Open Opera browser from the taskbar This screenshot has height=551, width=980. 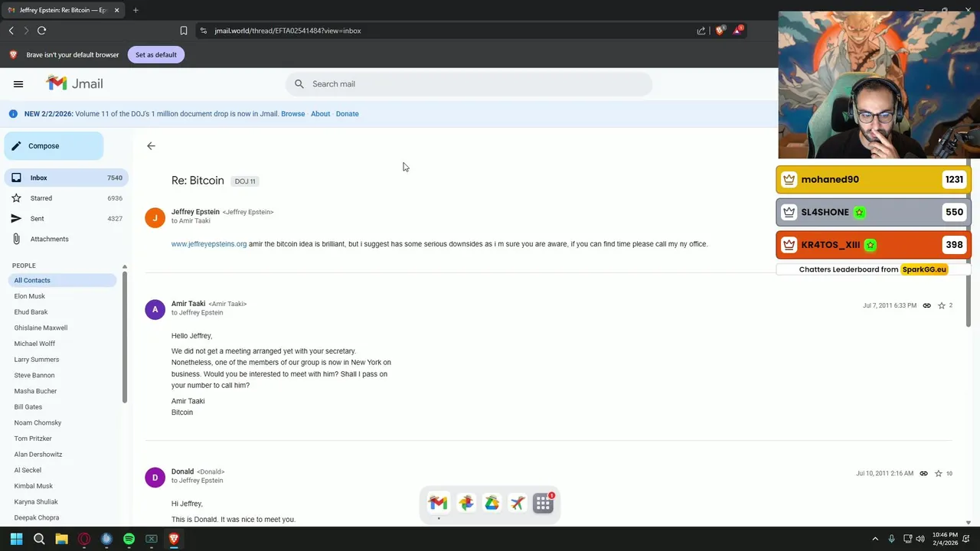[x=84, y=539]
